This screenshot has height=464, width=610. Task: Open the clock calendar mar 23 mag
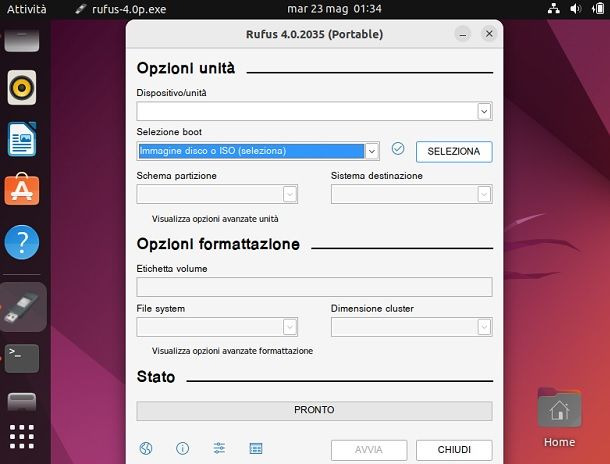click(334, 9)
